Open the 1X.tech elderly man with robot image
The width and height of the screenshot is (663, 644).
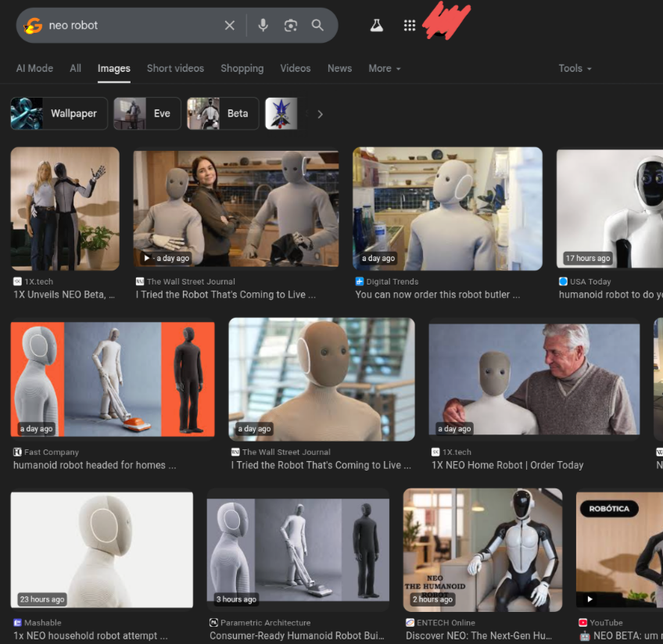tap(534, 380)
